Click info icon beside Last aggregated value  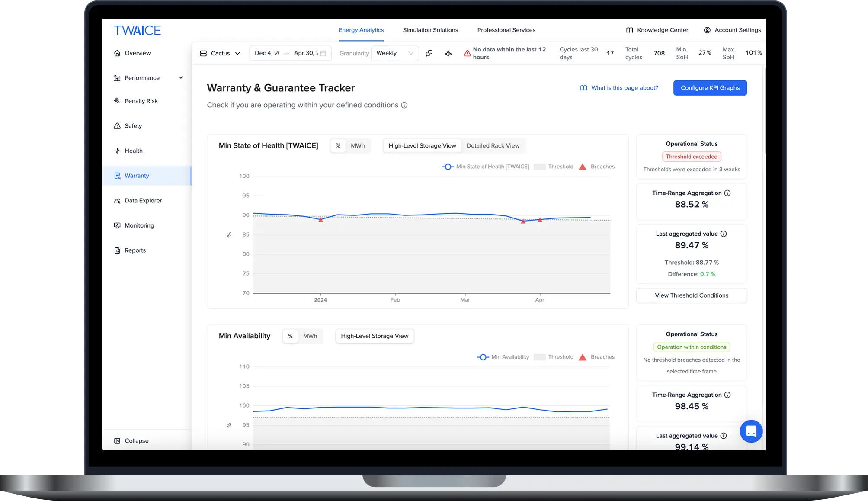pos(724,234)
